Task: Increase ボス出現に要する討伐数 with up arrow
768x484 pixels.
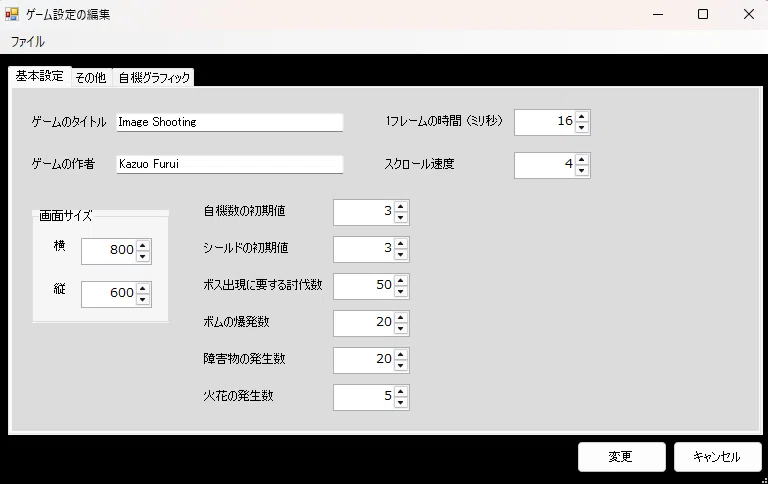Action: click(401, 281)
